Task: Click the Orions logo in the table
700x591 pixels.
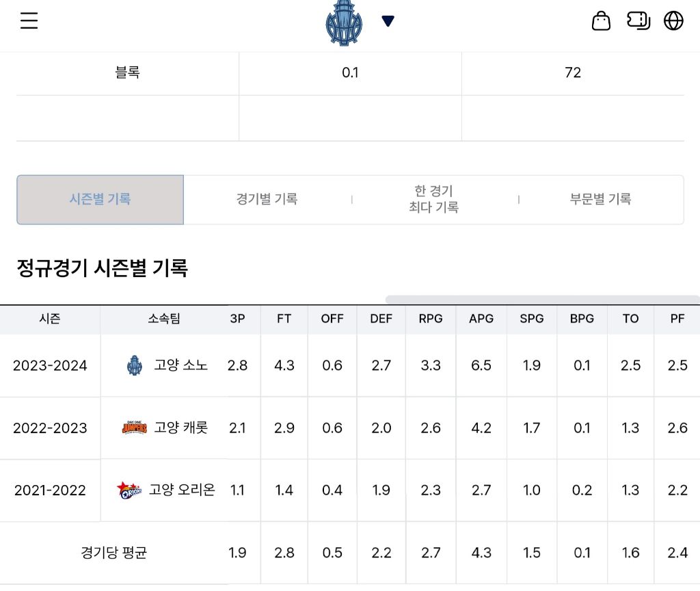Action: click(129, 490)
